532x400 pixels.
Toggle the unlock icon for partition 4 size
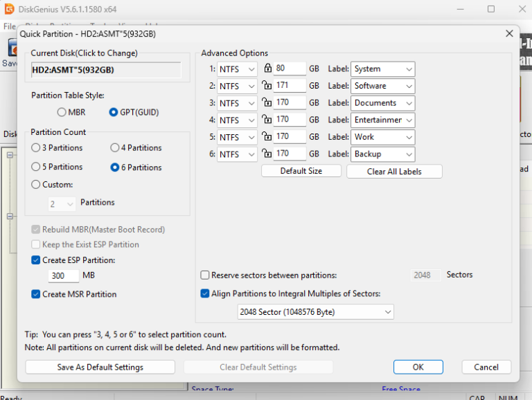click(x=267, y=119)
